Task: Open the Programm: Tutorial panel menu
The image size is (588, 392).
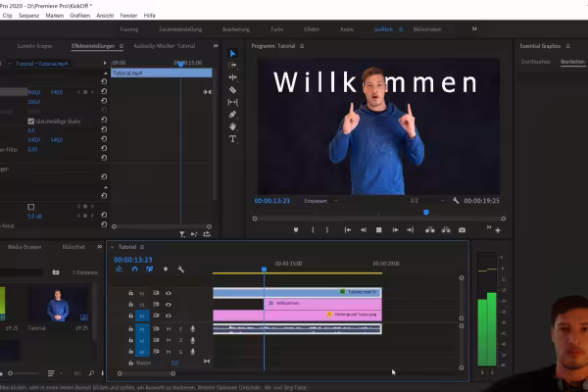Action: 302,46
